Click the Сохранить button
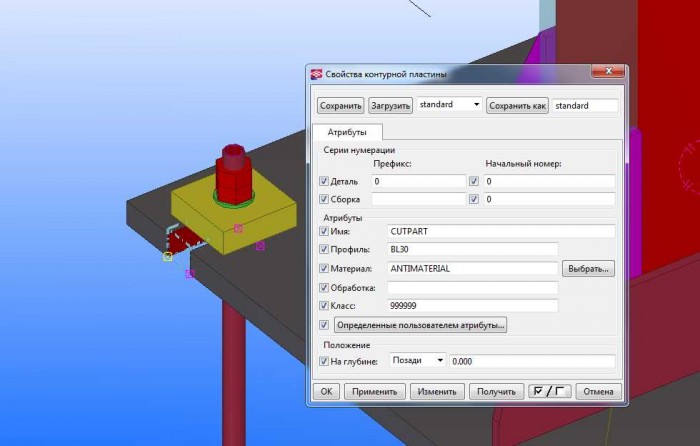 coord(341,106)
